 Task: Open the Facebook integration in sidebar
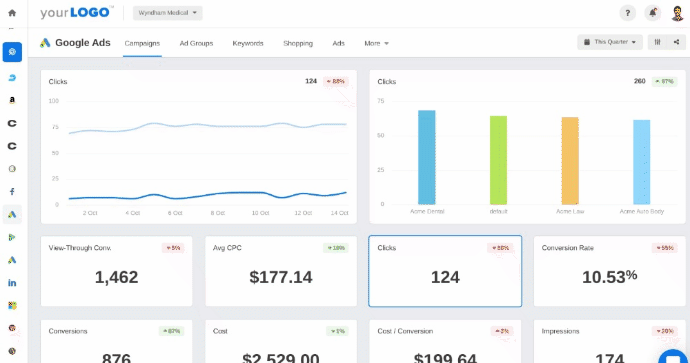click(12, 191)
